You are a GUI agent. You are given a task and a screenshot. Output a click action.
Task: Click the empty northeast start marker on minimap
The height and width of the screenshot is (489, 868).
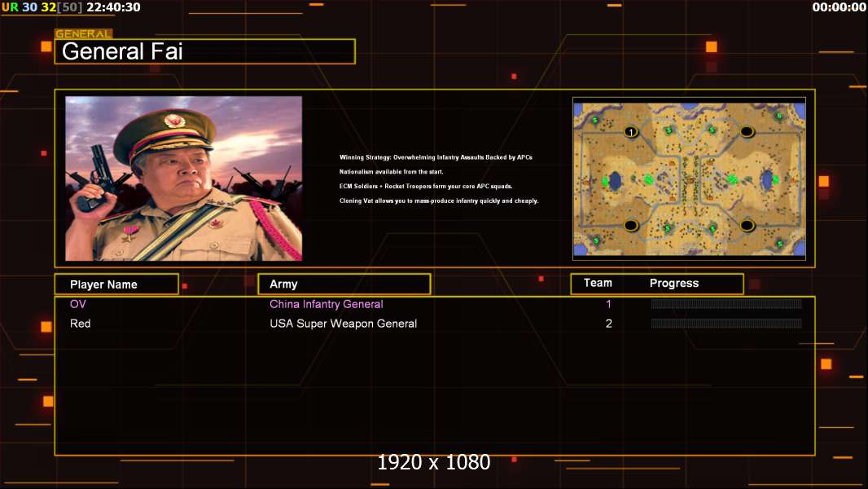[747, 132]
